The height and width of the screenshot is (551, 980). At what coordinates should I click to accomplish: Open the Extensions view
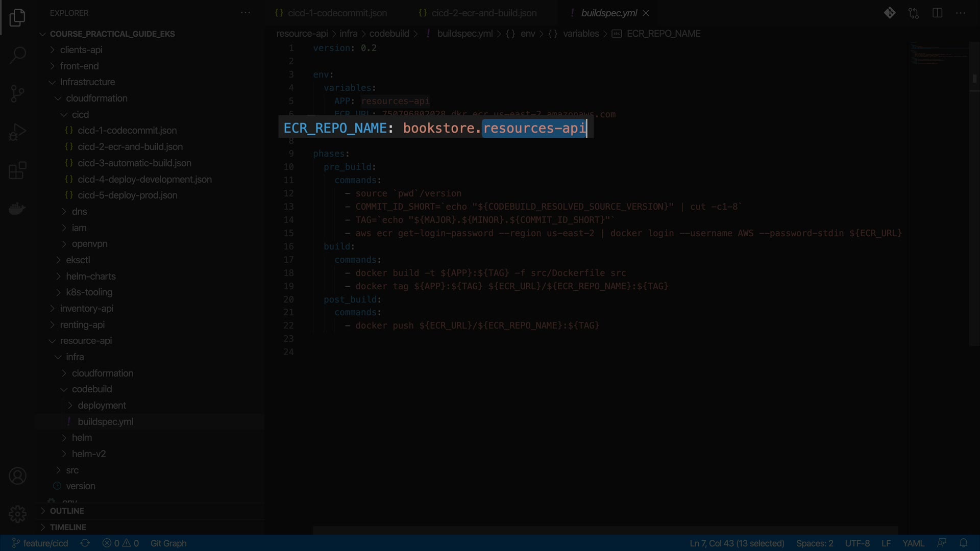pos(17,170)
